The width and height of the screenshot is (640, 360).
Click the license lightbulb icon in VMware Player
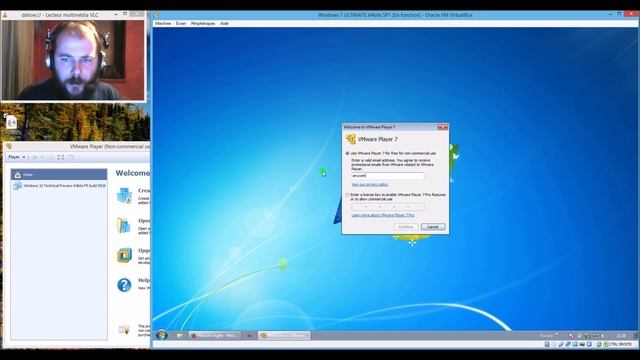point(124,329)
